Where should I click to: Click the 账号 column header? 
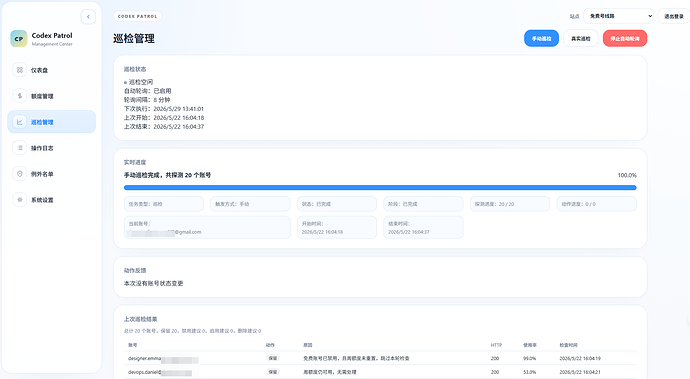(x=132, y=345)
